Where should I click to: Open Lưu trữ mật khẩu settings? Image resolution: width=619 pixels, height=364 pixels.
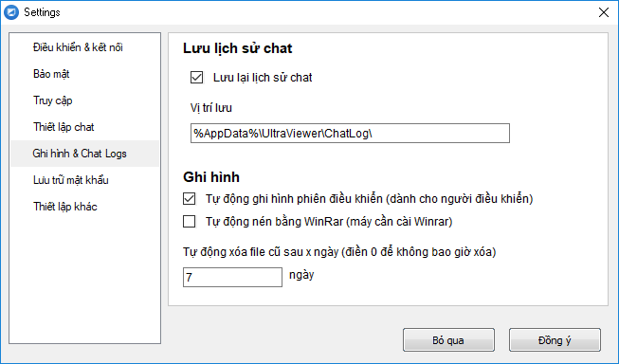(71, 180)
